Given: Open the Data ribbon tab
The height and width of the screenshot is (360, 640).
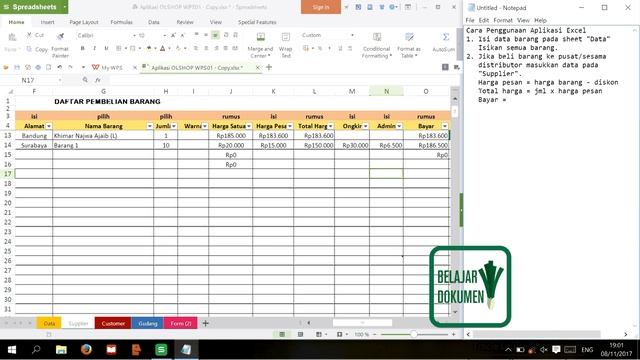Looking at the screenshot, I should coord(154,22).
